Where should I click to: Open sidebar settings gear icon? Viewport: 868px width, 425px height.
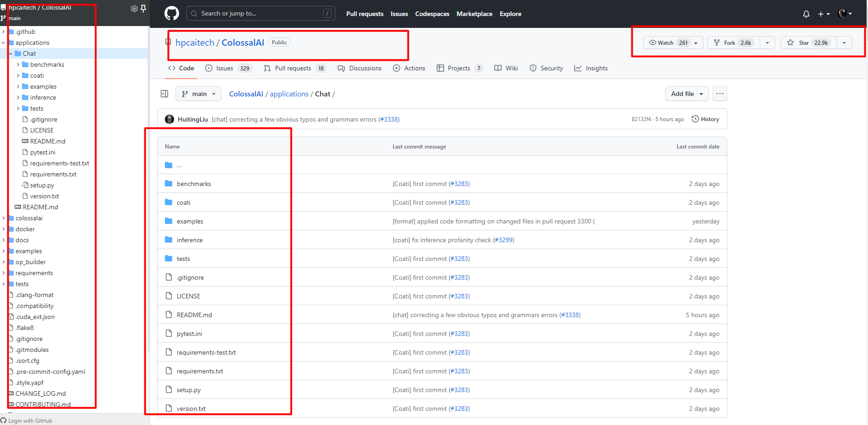[134, 9]
